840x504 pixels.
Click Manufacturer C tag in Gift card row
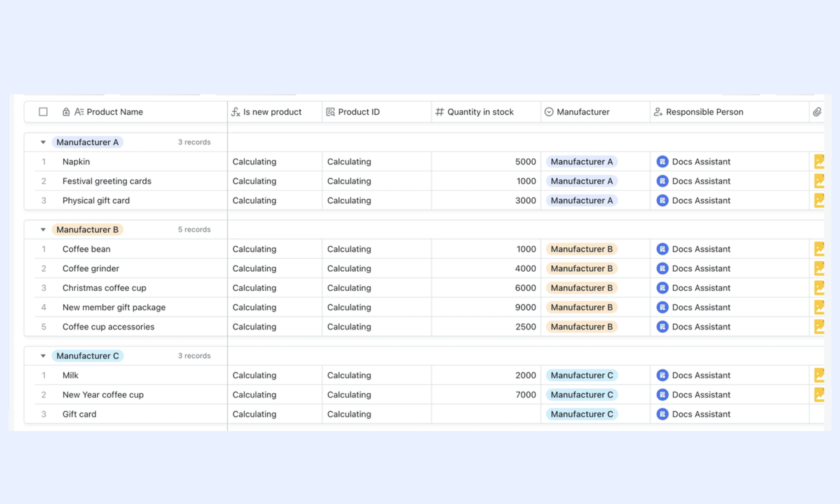582,414
